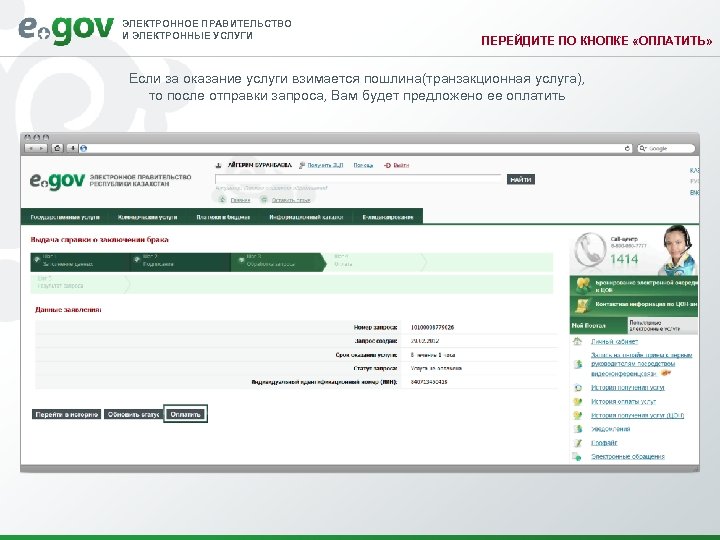
Task: Focus the browser address bar
Action: click(356, 148)
